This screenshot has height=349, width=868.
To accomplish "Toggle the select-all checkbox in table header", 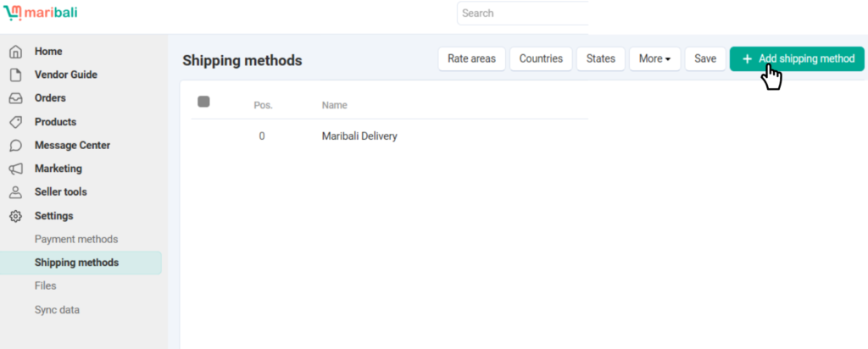I will click(203, 102).
